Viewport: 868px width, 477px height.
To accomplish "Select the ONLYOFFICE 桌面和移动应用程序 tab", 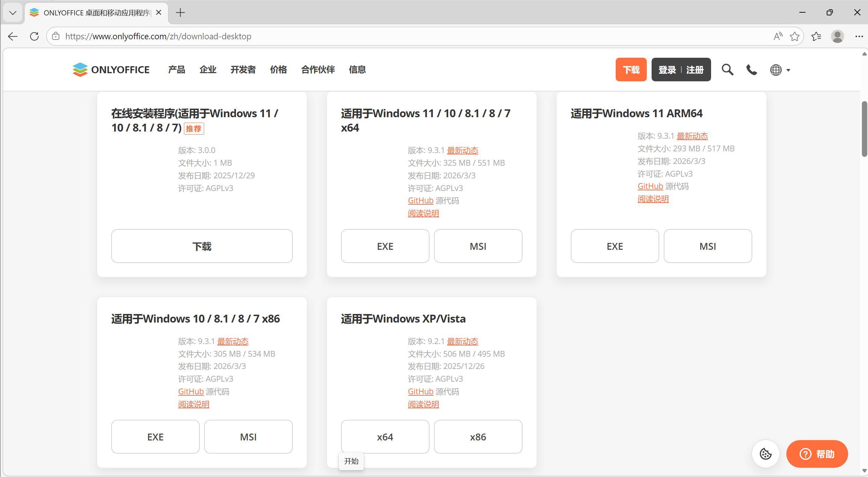I will tap(96, 13).
